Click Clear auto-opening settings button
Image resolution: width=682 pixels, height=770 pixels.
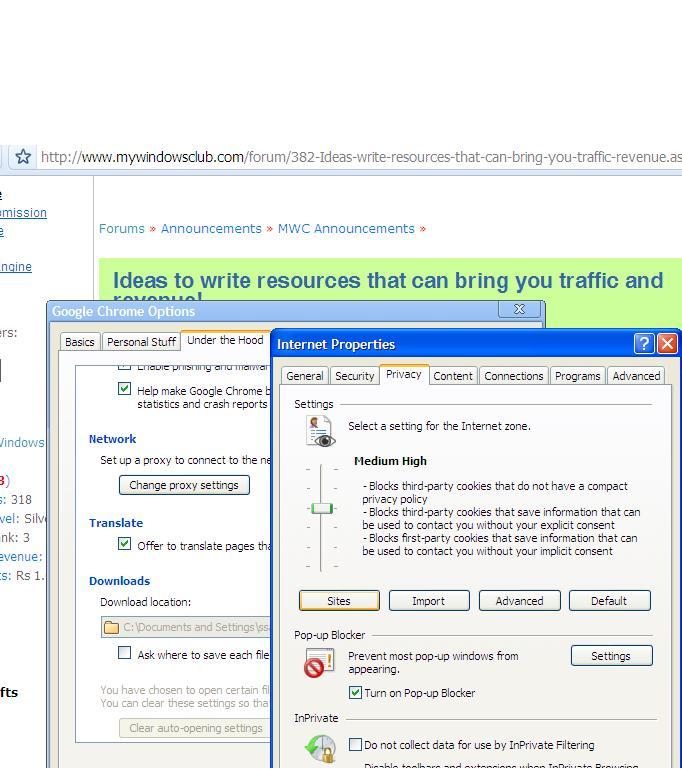point(195,728)
